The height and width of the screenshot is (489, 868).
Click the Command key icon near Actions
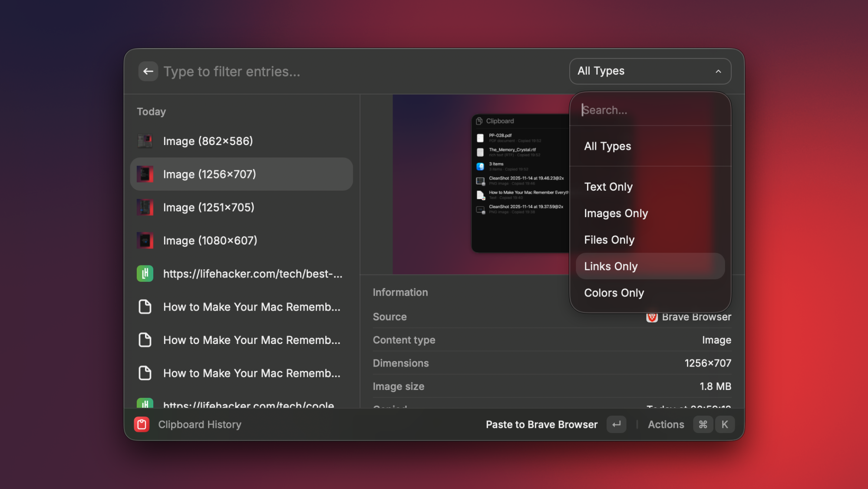pos(703,424)
